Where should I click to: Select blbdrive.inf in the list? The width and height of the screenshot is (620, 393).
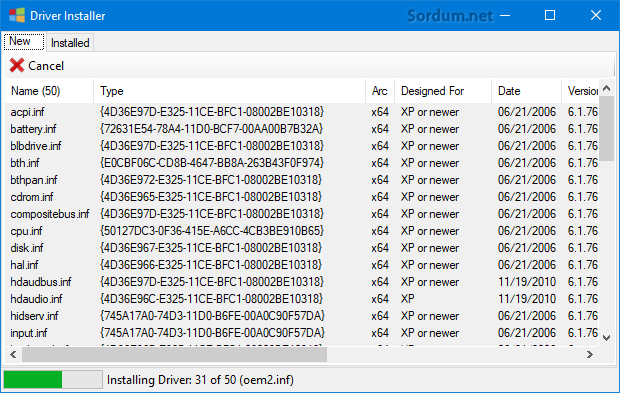point(302,146)
